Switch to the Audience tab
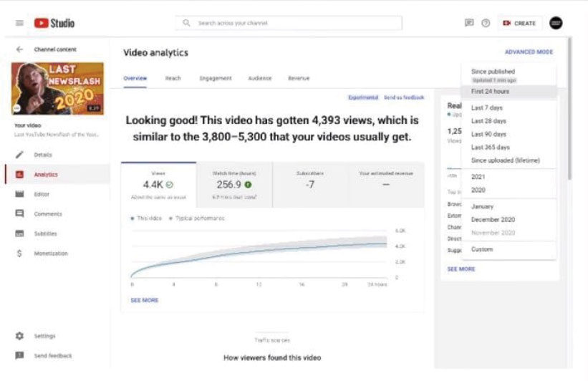Screen dimensions: 588x381 [x=260, y=78]
